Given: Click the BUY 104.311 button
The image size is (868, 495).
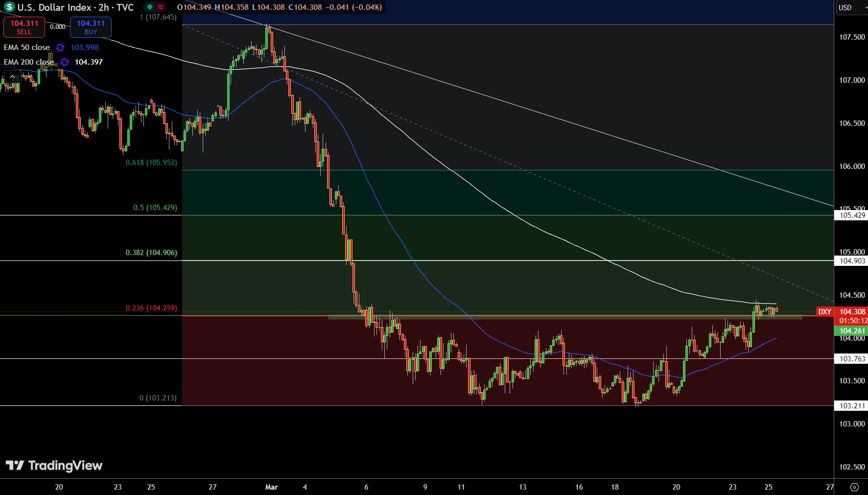Looking at the screenshot, I should tap(91, 27).
